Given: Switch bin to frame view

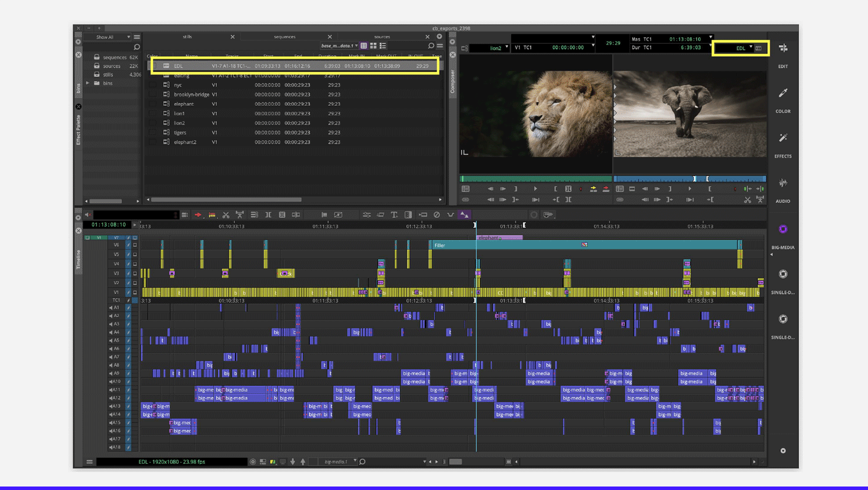Looking at the screenshot, I should pos(373,46).
